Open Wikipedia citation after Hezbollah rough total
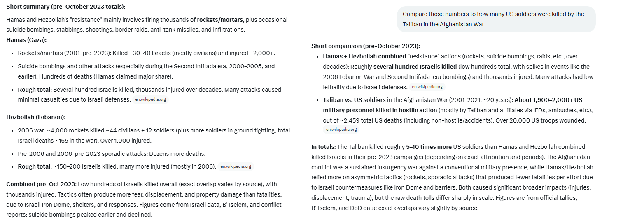This screenshot has height=222, width=644. pyautogui.click(x=236, y=166)
